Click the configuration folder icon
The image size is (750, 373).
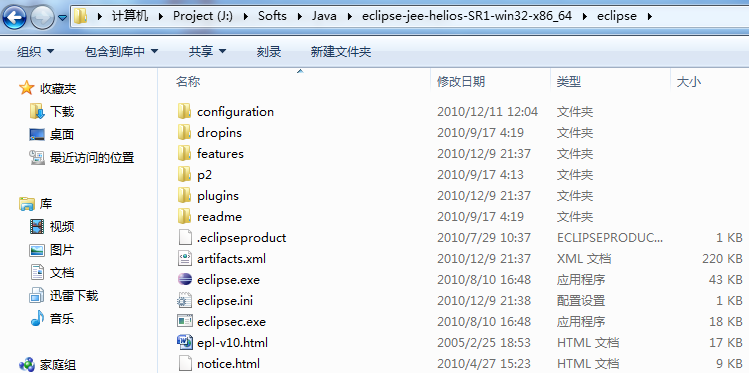184,111
